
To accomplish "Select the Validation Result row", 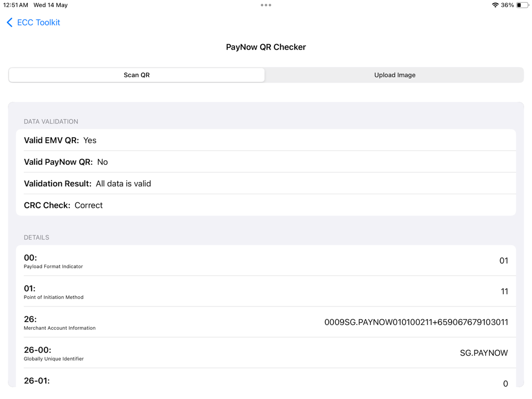I will (266, 184).
